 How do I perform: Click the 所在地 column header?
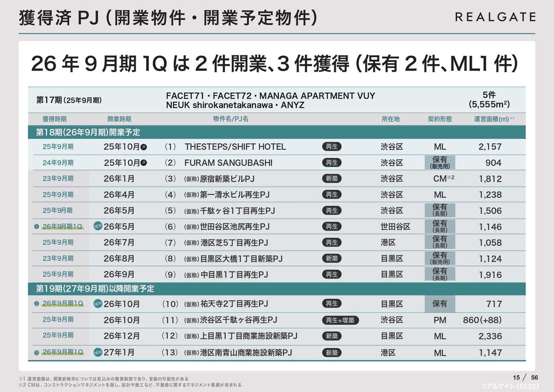click(x=390, y=119)
